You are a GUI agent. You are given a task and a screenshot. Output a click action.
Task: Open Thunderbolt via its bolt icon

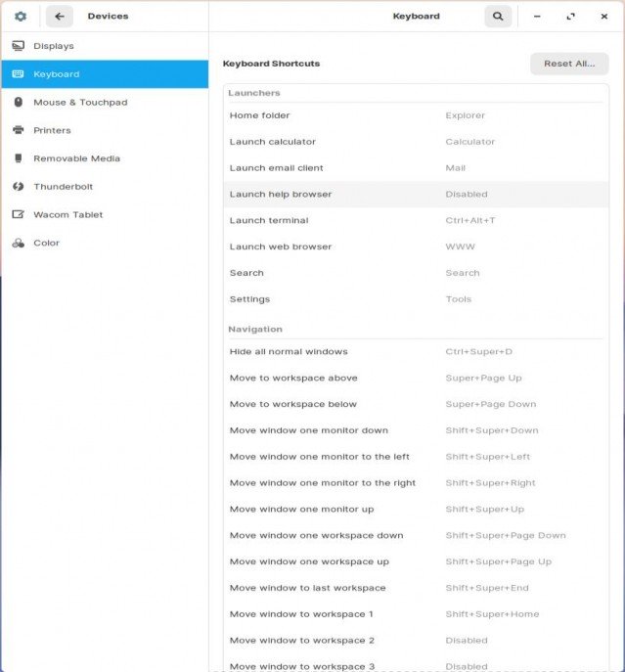(x=19, y=186)
